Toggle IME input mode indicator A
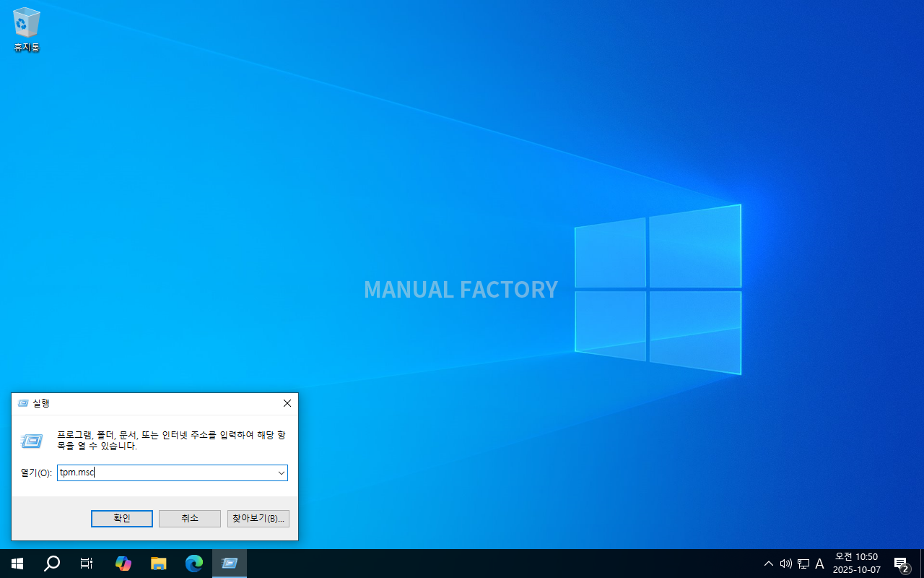This screenshot has width=924, height=578. (819, 564)
